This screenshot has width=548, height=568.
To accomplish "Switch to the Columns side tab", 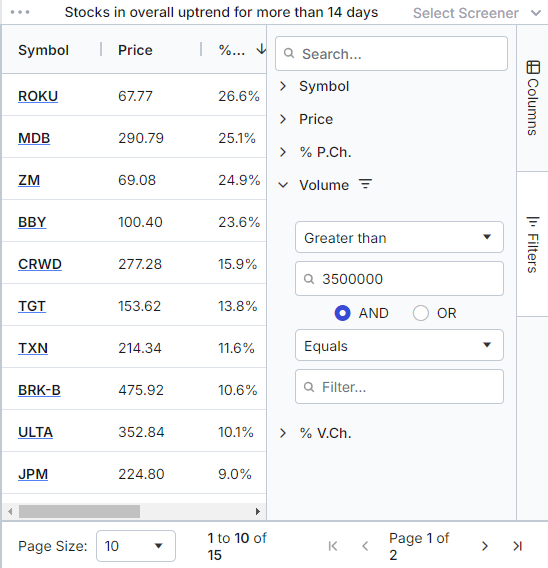I will coord(532,98).
